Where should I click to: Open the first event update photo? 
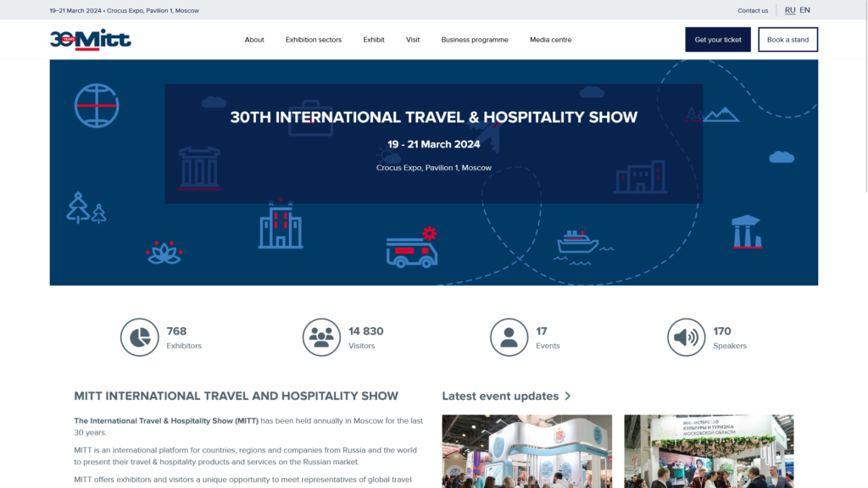pyautogui.click(x=527, y=452)
